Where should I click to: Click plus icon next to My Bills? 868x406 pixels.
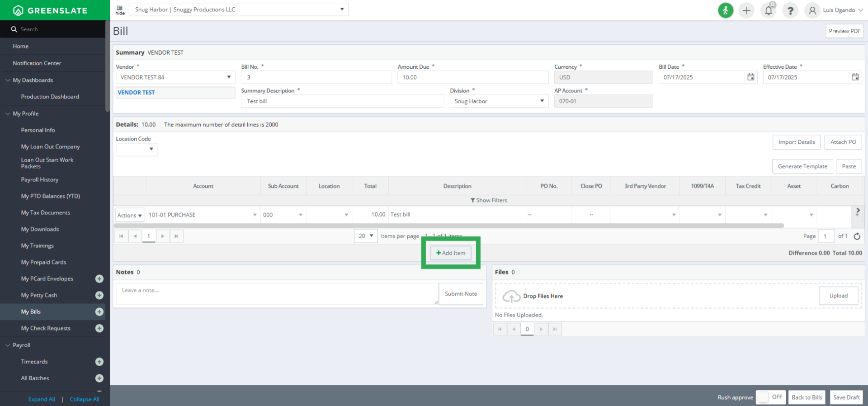coord(99,312)
